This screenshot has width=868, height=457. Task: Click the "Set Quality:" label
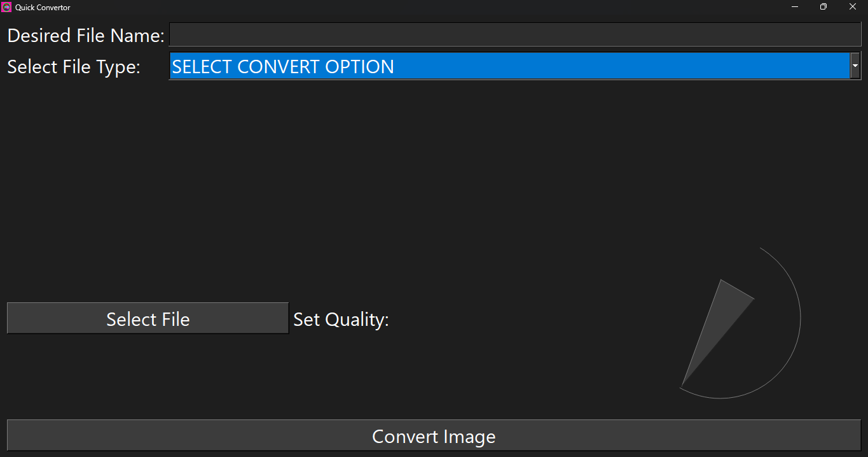tap(341, 320)
